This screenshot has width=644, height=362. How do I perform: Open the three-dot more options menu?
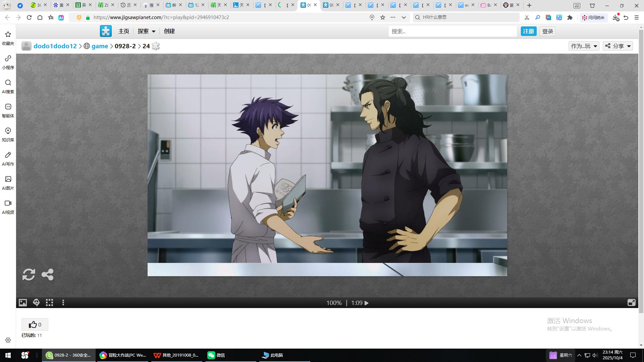pyautogui.click(x=63, y=303)
